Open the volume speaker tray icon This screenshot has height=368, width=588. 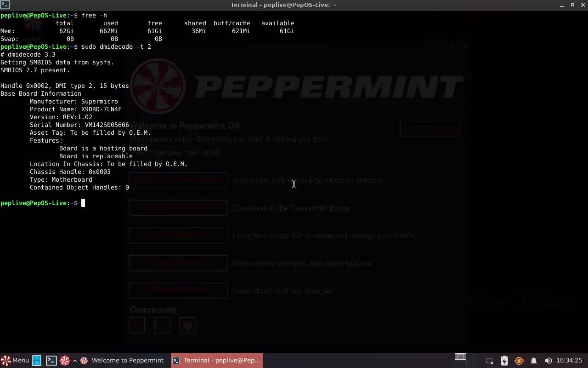point(548,361)
